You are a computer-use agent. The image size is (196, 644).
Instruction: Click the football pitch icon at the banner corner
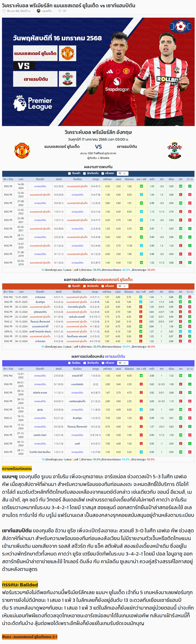coord(181,26)
